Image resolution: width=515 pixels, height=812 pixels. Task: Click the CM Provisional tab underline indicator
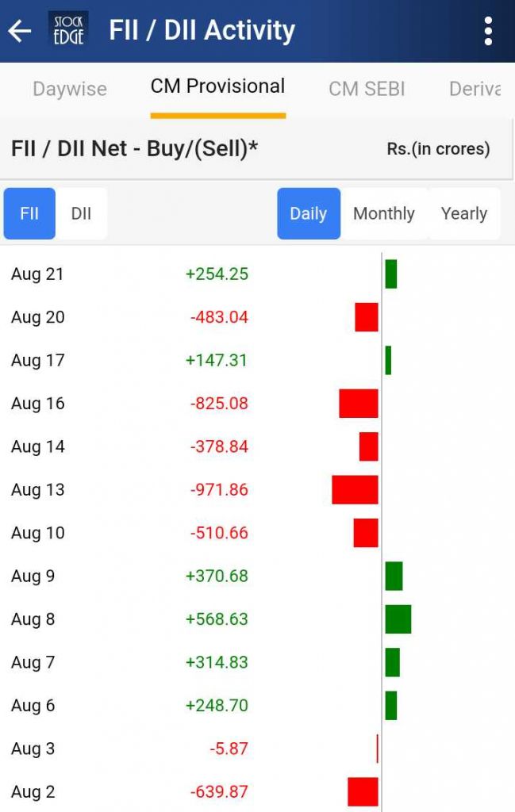click(x=217, y=112)
